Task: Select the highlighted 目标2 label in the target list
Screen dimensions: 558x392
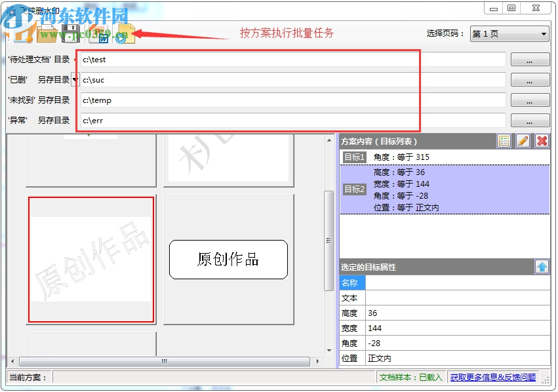Action: click(x=355, y=189)
